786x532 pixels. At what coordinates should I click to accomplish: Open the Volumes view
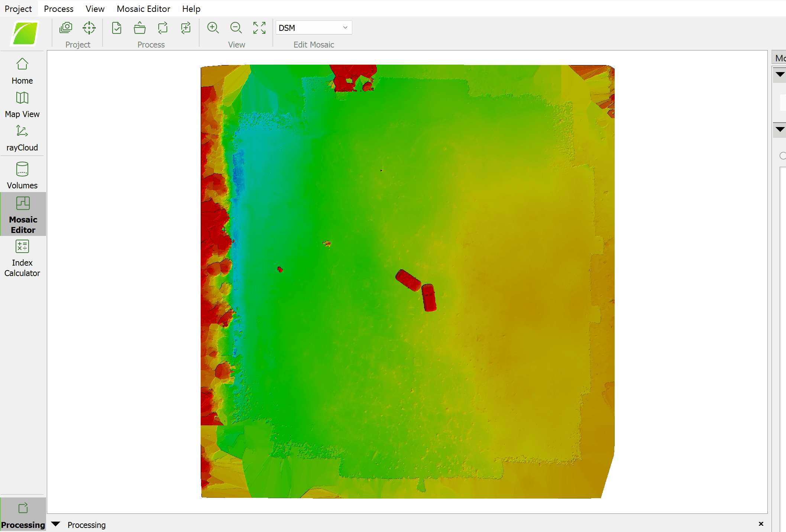tap(22, 175)
